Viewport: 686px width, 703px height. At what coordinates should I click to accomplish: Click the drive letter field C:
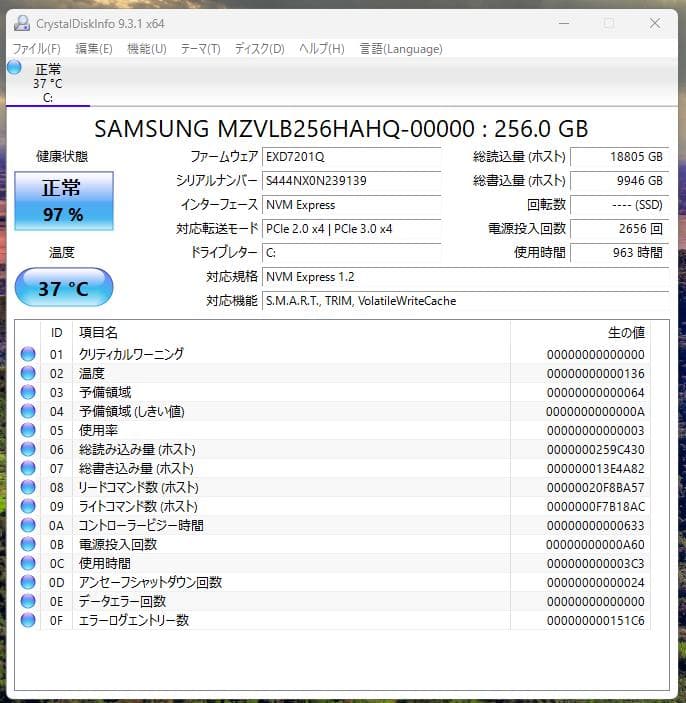point(352,253)
